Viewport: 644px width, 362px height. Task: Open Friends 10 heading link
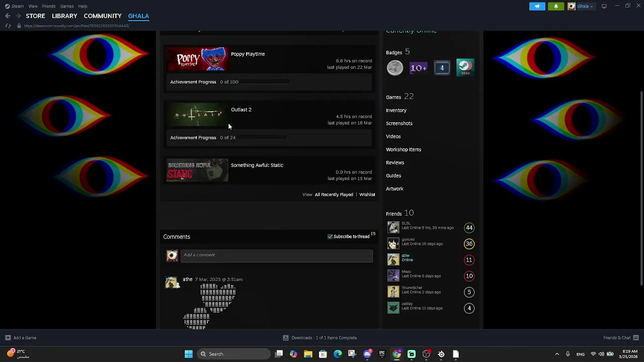400,213
